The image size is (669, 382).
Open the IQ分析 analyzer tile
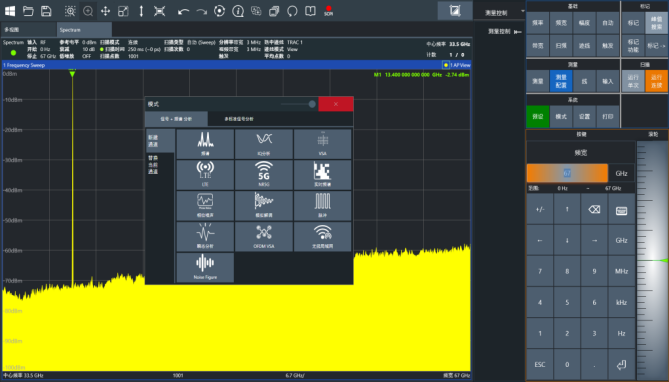pos(264,144)
